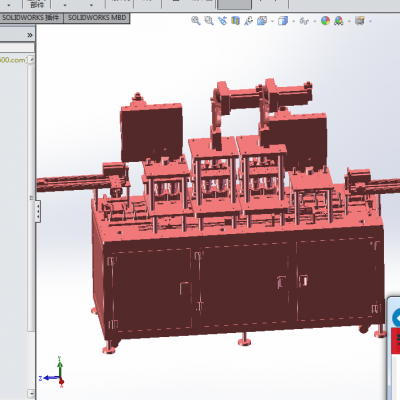Expand the View Orientation dropdown arrow
400x400 pixels.
tap(272, 21)
